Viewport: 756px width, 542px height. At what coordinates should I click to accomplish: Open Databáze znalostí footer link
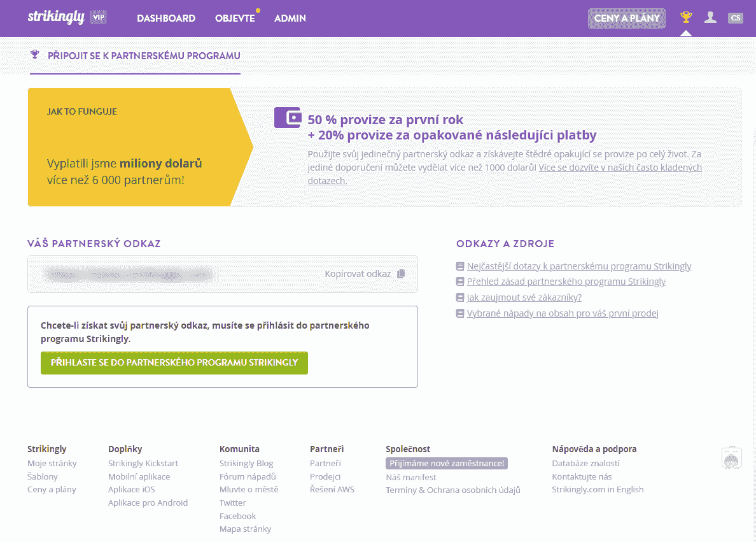tap(586, 463)
